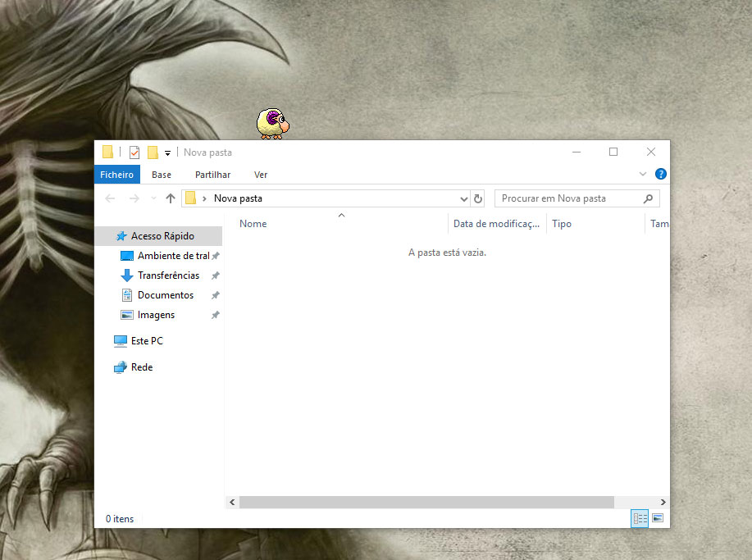Open the address bar history dropdown
The width and height of the screenshot is (752, 560).
(x=464, y=198)
